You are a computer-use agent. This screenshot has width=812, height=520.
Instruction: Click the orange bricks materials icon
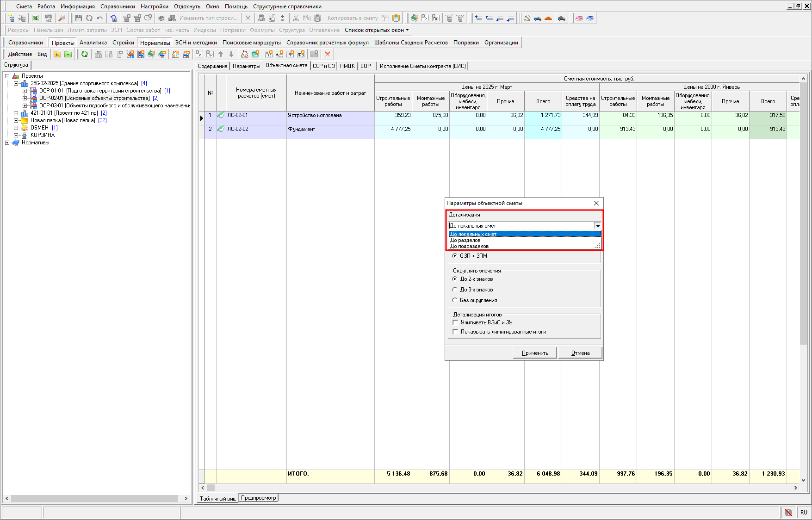click(x=548, y=18)
